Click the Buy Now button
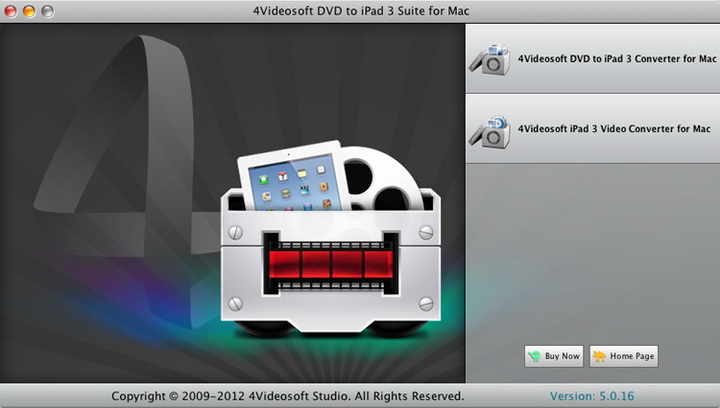Screen dimensions: 720x408 [x=554, y=356]
